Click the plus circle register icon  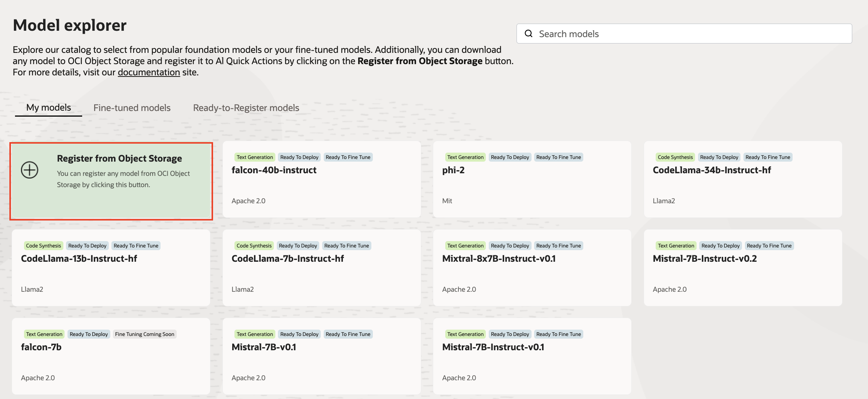30,170
